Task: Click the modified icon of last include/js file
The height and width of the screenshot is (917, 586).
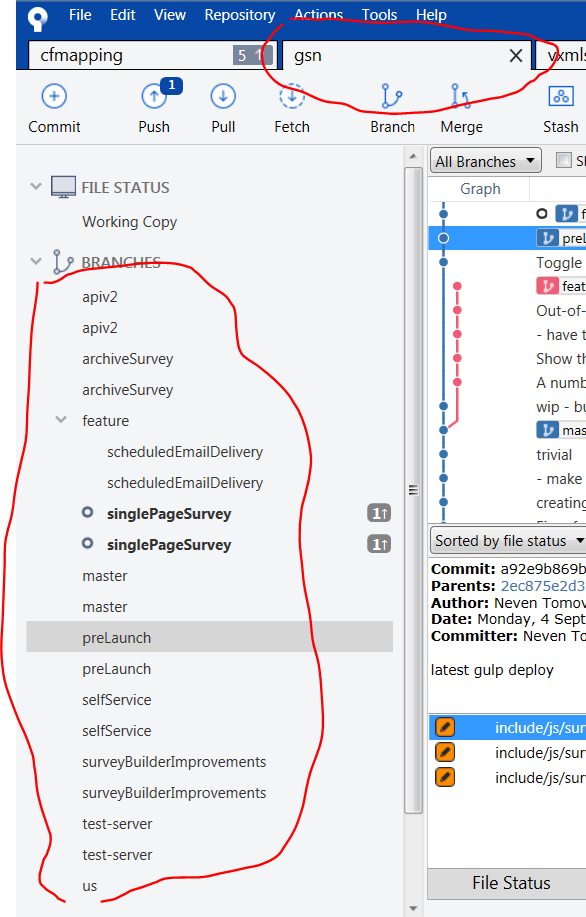Action: pos(444,777)
